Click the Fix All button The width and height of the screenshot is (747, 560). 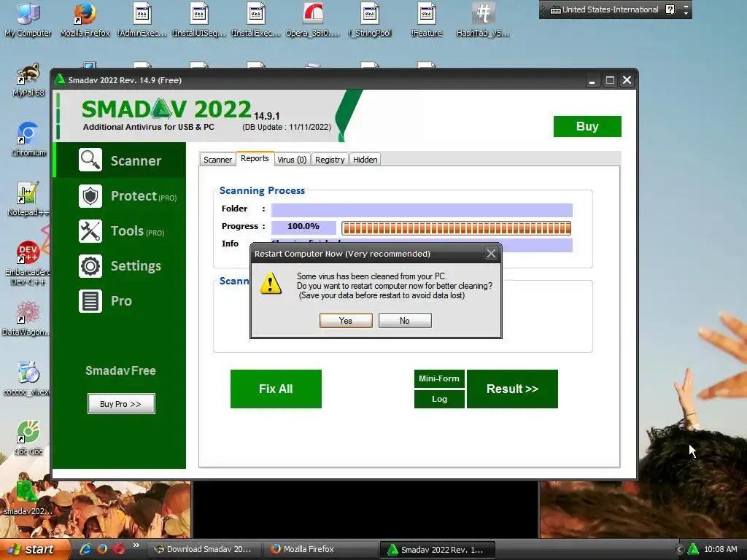coord(276,389)
